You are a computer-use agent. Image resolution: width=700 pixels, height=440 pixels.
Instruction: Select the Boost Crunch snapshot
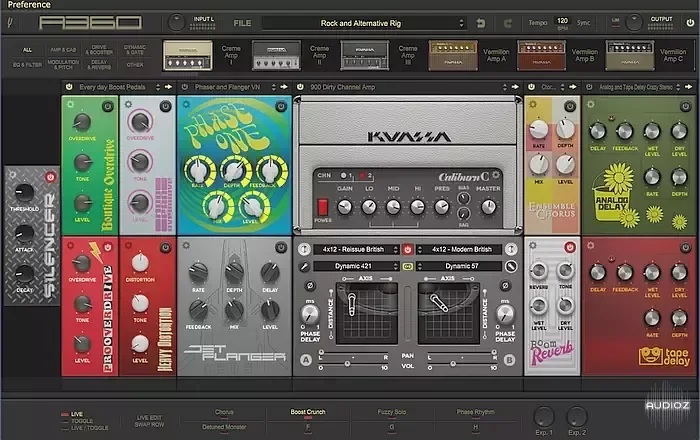click(x=308, y=412)
